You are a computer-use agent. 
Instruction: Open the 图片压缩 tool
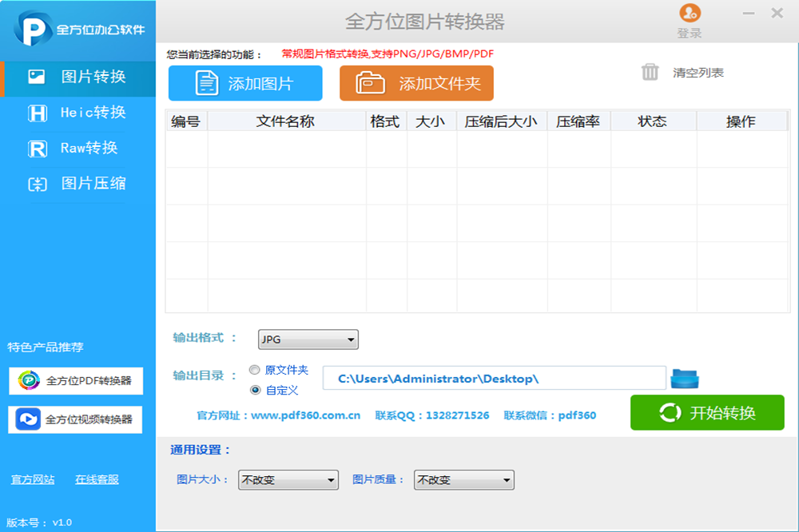[78, 183]
